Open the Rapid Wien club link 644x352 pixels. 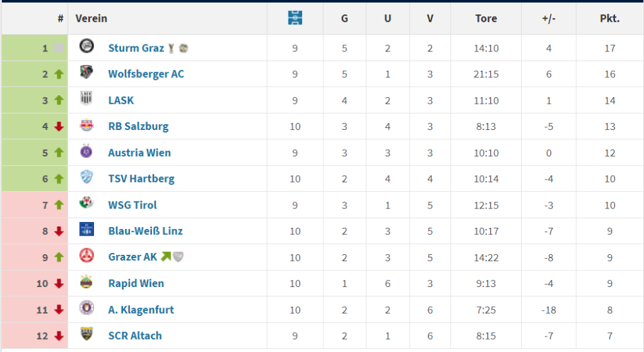[136, 283]
